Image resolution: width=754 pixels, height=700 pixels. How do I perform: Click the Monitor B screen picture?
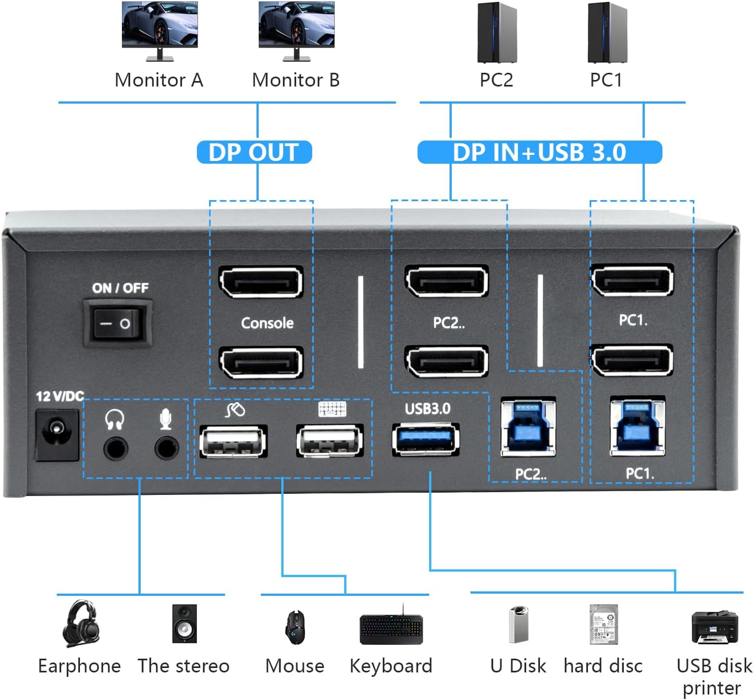click(x=297, y=31)
